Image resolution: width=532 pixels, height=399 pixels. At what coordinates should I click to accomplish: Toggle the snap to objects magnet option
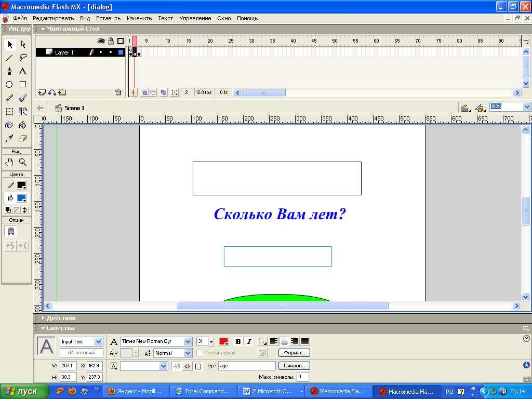point(9,231)
